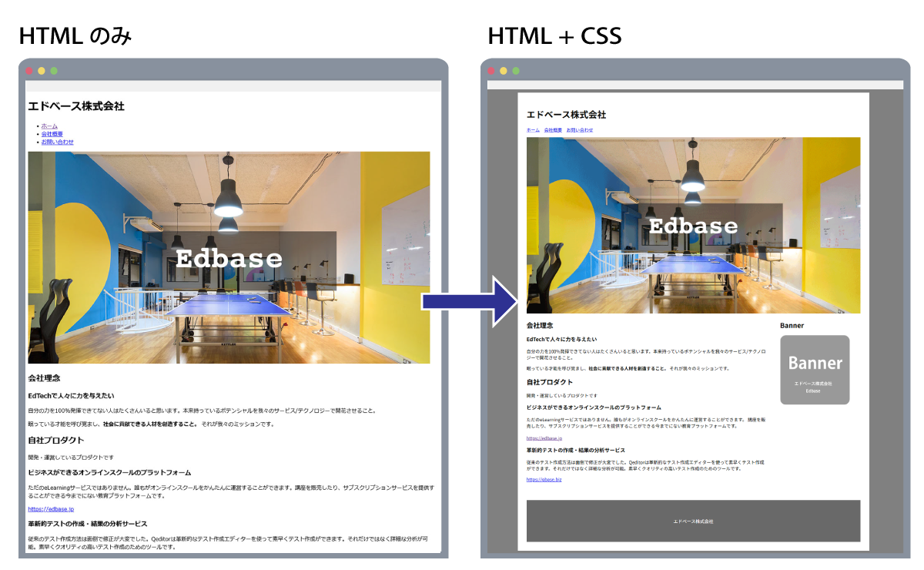Click the green dot in the right window
924x570 pixels.
coord(516,71)
